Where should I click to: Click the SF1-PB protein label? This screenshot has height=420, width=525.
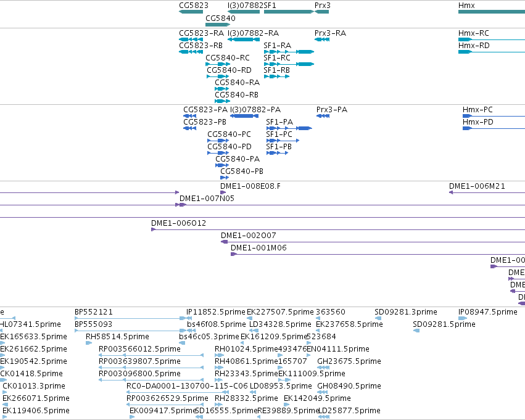click(279, 147)
